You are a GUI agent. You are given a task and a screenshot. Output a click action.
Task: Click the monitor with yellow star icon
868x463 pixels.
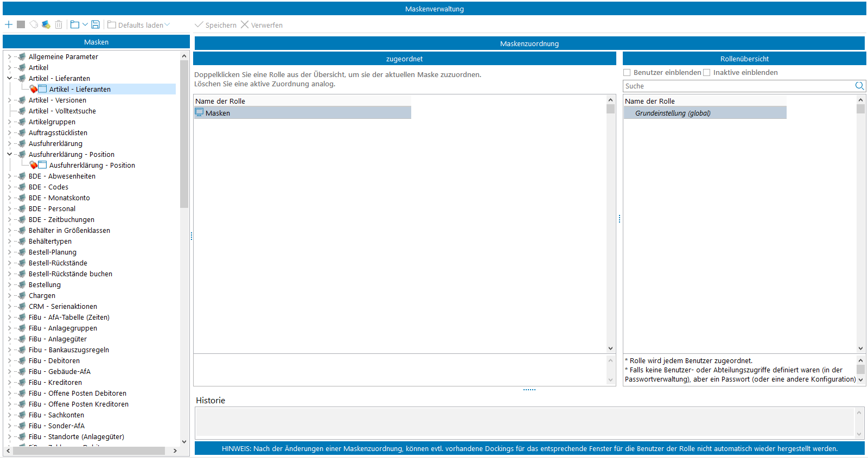click(46, 25)
